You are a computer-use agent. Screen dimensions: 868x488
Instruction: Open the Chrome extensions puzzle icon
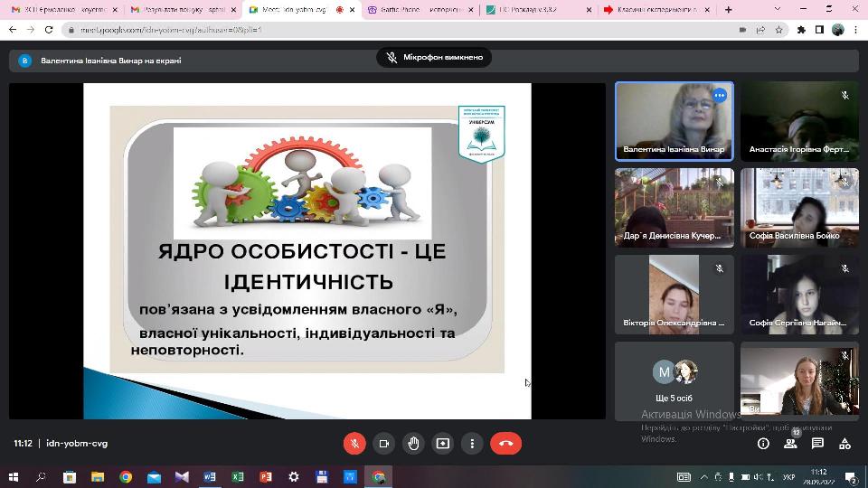(801, 29)
